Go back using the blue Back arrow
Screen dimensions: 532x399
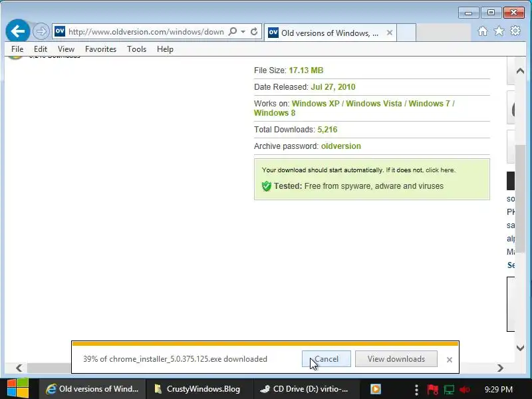(18, 31)
